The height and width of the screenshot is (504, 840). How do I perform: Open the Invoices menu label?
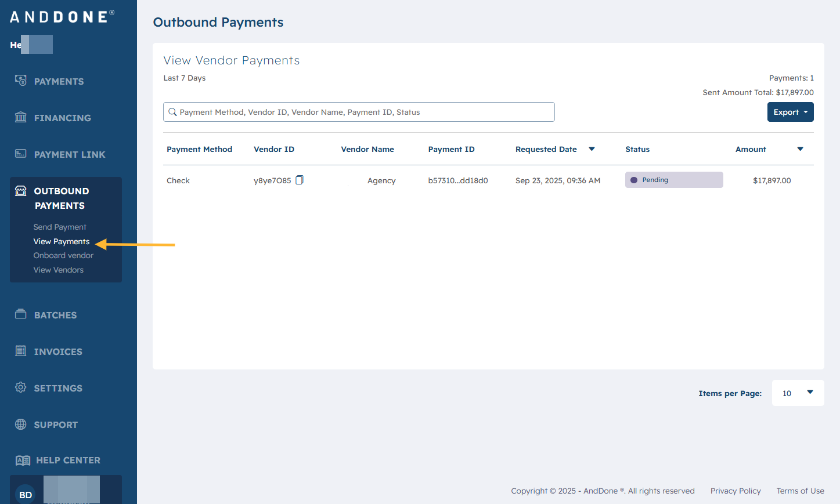tap(58, 351)
